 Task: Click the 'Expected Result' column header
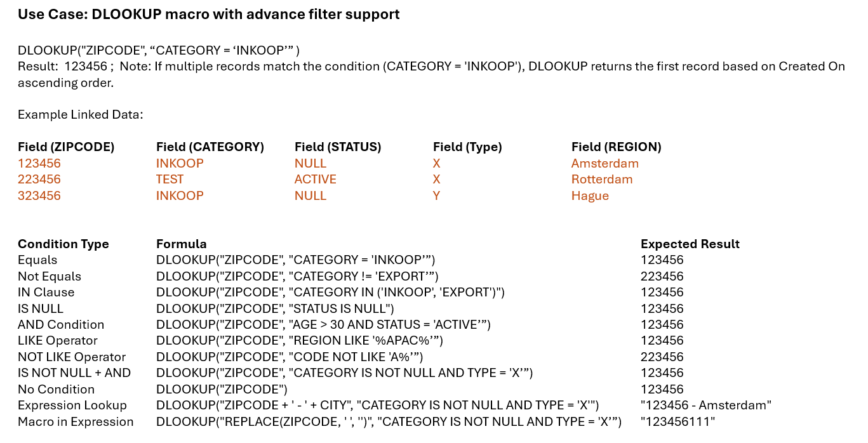(690, 244)
